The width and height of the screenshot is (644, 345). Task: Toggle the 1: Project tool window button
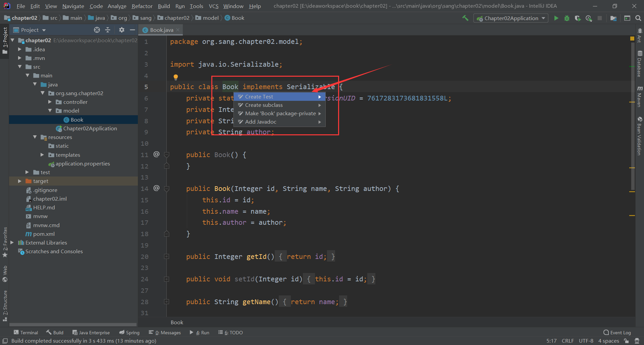click(5, 41)
